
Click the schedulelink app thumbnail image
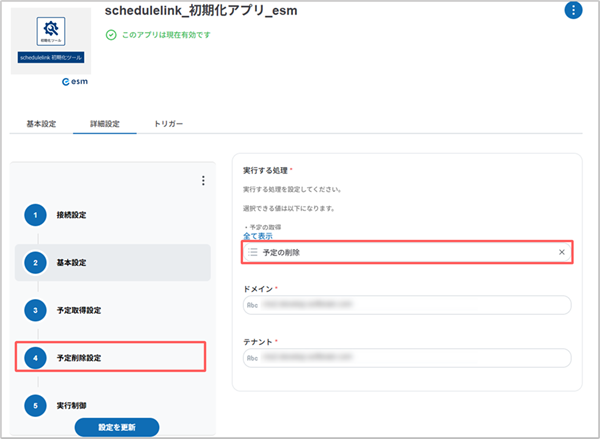click(x=55, y=41)
